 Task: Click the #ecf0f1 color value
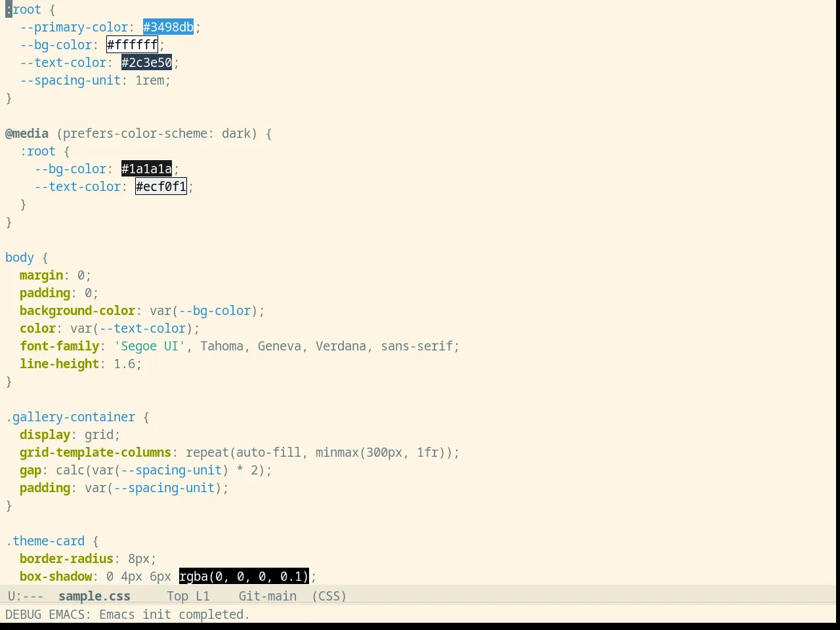point(161,186)
